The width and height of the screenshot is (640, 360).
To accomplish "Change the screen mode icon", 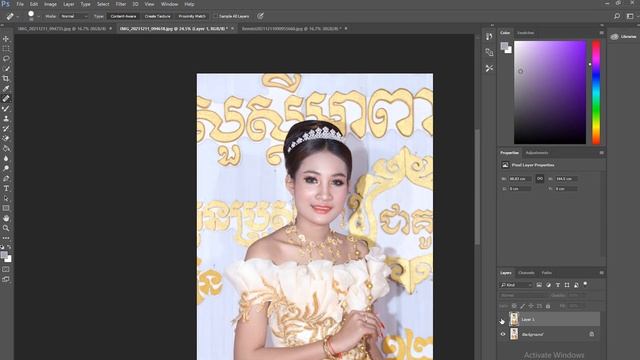I will 6,280.
